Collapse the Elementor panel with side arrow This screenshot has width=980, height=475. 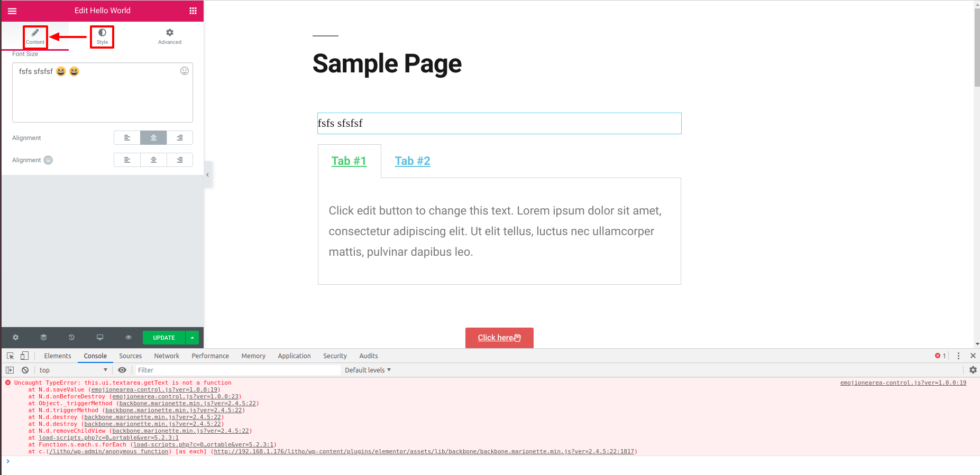(x=207, y=174)
